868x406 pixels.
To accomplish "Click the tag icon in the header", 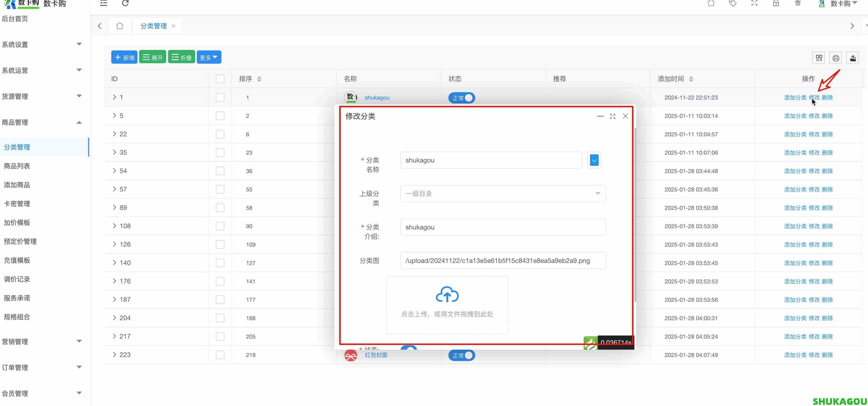I will (x=732, y=3).
